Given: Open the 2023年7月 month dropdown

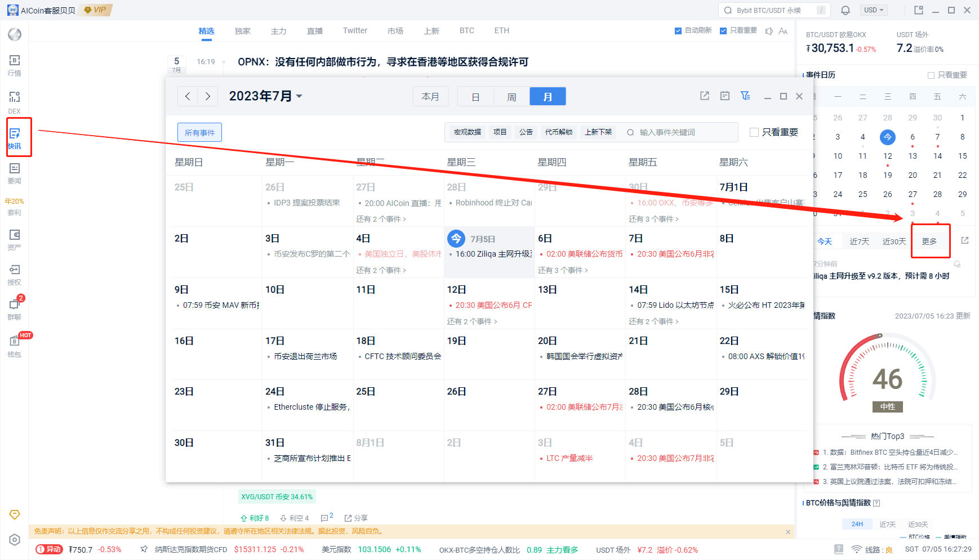Looking at the screenshot, I should [266, 96].
